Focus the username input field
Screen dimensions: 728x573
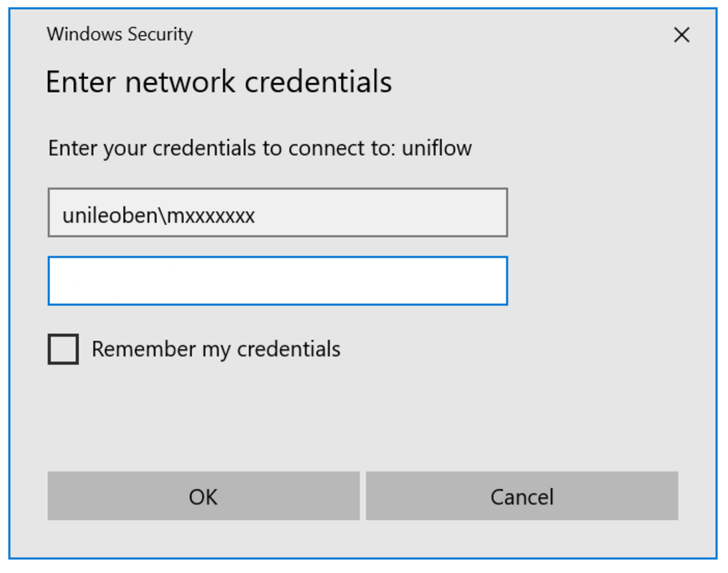(x=277, y=213)
